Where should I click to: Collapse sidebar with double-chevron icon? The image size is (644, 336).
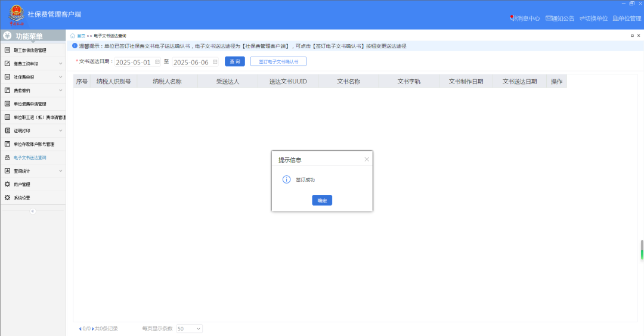click(x=33, y=211)
